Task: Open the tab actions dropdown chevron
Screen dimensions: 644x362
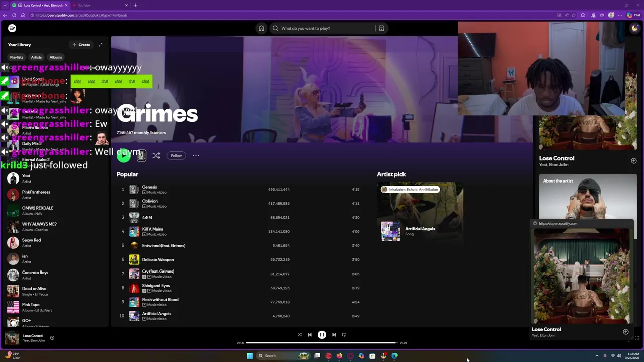Action: (x=5, y=5)
